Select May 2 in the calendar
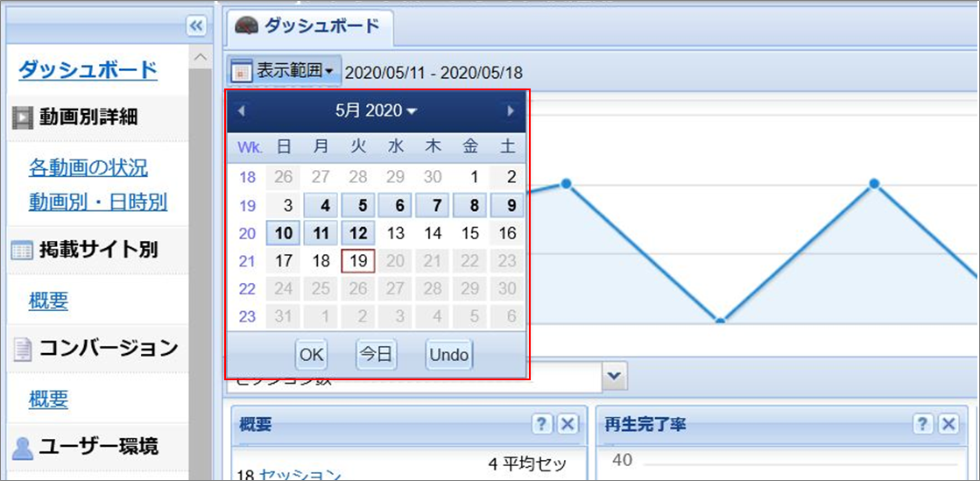 coord(507,177)
